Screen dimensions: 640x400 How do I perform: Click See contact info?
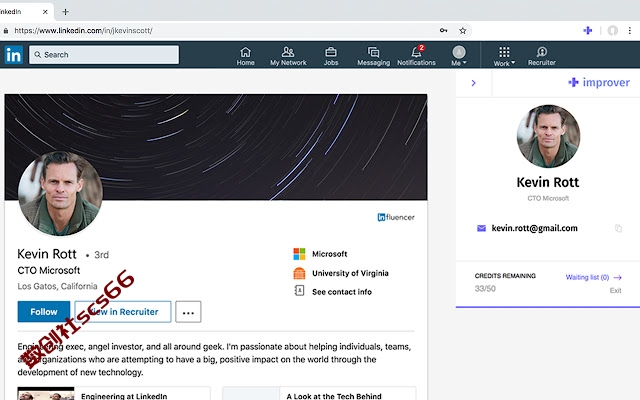tap(342, 292)
